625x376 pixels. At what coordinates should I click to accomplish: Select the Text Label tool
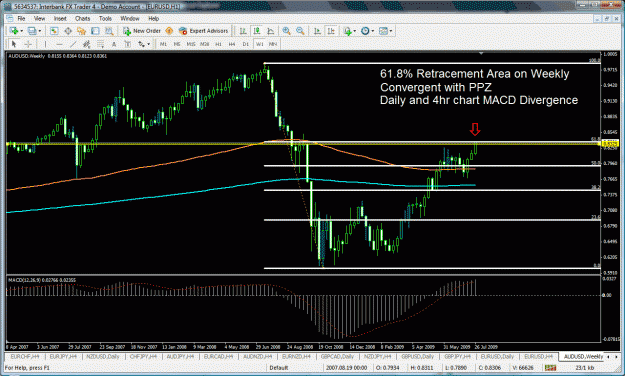pyautogui.click(x=128, y=44)
